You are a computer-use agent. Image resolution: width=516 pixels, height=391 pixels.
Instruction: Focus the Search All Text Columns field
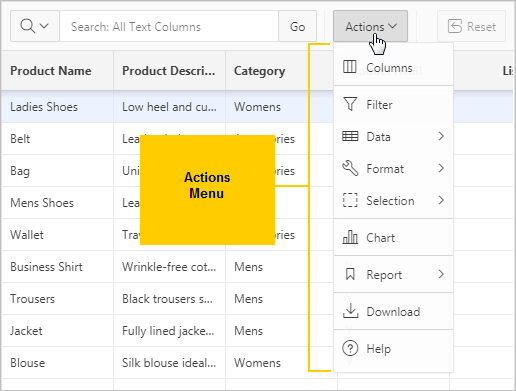pos(169,26)
